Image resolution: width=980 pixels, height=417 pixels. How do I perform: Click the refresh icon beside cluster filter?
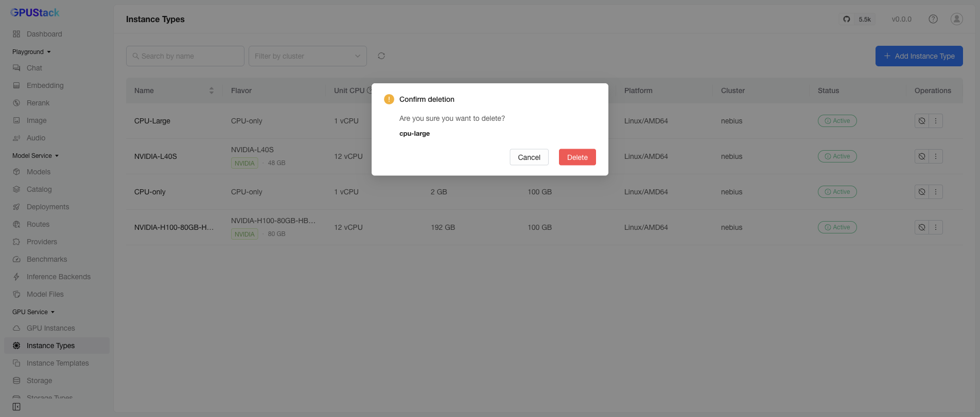pyautogui.click(x=381, y=56)
